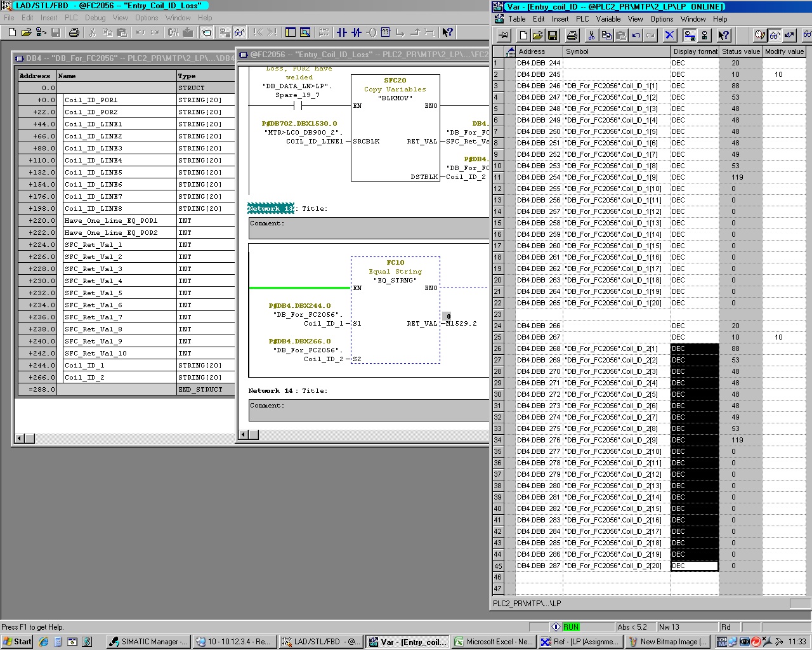812x650 pixels.
Task: Click taskbar clock showing 11:33
Action: pos(797,642)
